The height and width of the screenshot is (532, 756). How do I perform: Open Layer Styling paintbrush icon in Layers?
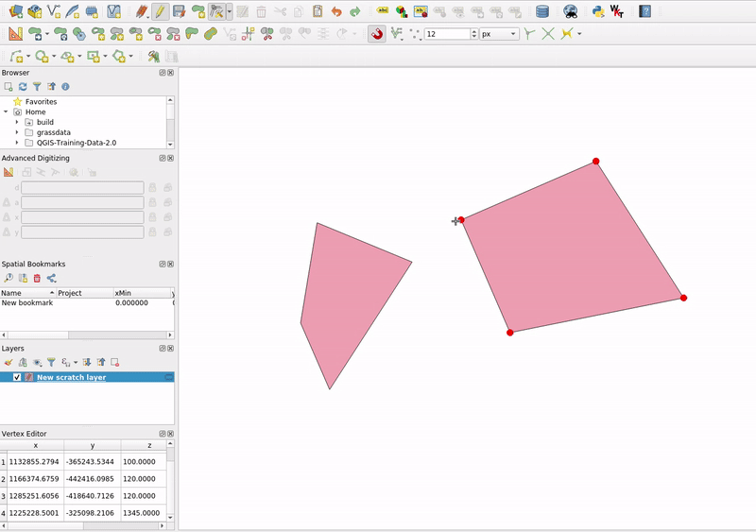click(x=9, y=362)
